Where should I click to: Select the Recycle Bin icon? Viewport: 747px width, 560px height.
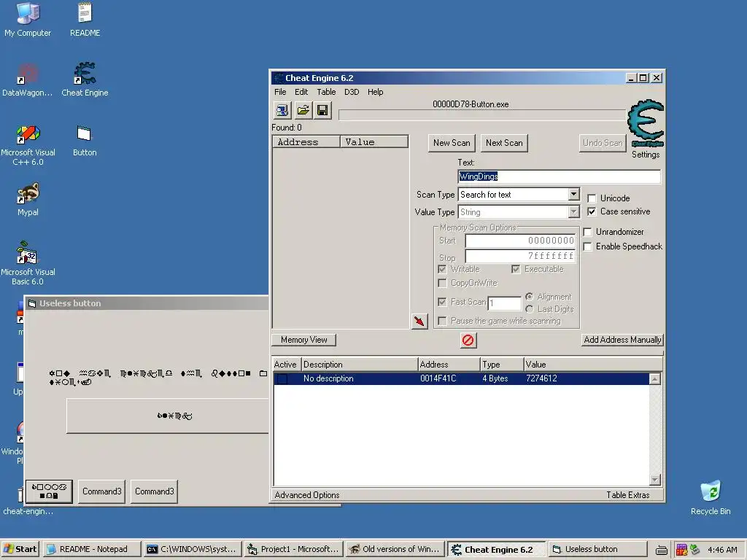point(711,497)
